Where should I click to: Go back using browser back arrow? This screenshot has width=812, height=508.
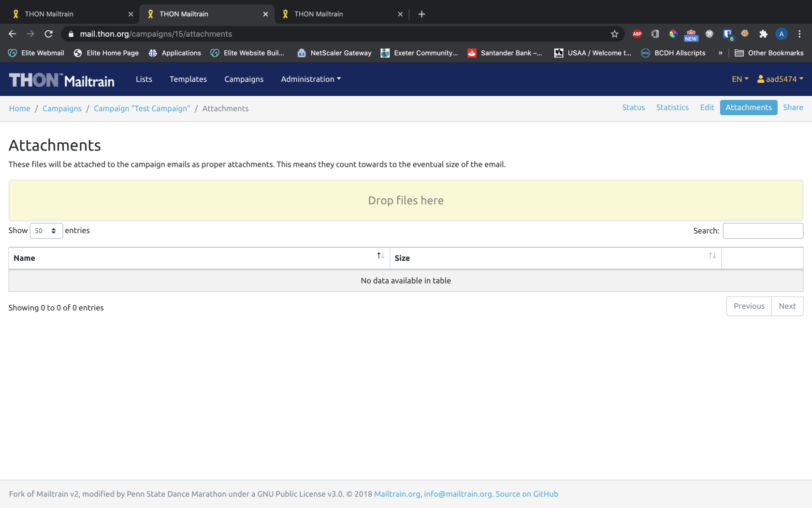(x=13, y=34)
